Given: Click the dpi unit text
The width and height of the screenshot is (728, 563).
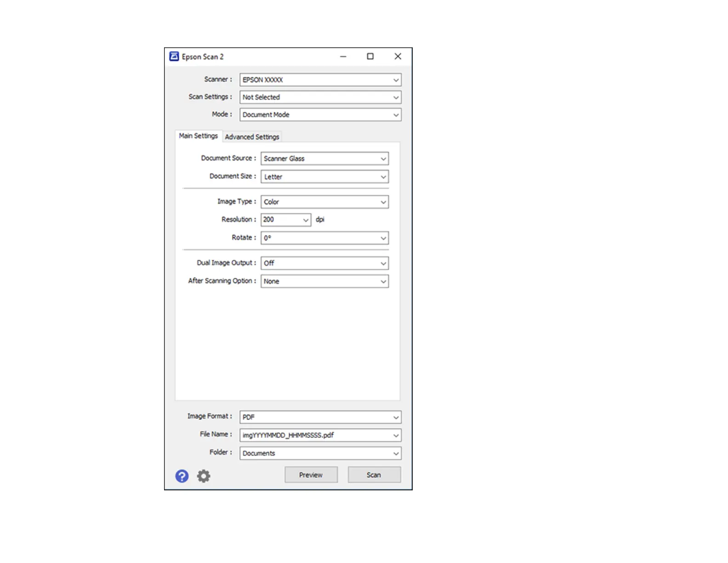Looking at the screenshot, I should (320, 219).
